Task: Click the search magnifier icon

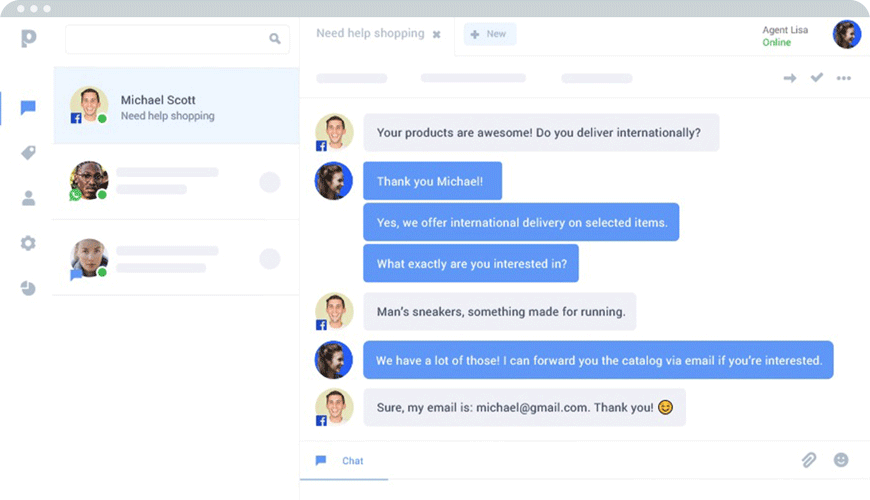Action: tap(275, 39)
